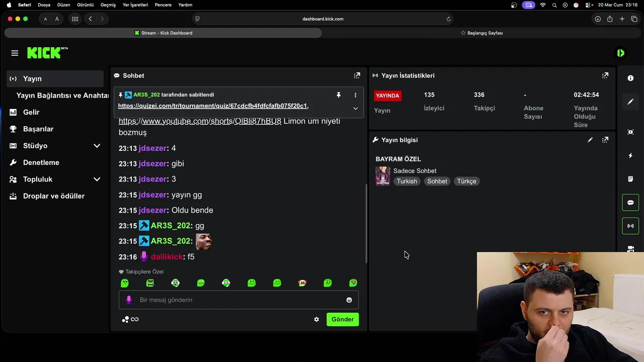Click the KICK beta logo

pyautogui.click(x=47, y=53)
